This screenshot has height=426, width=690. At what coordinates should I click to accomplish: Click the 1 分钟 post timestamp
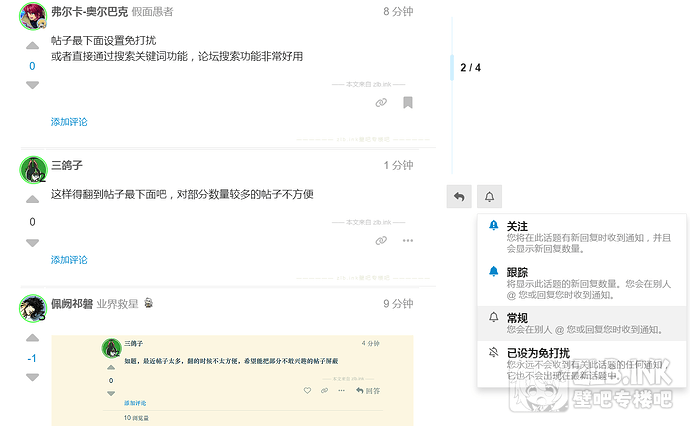point(398,165)
